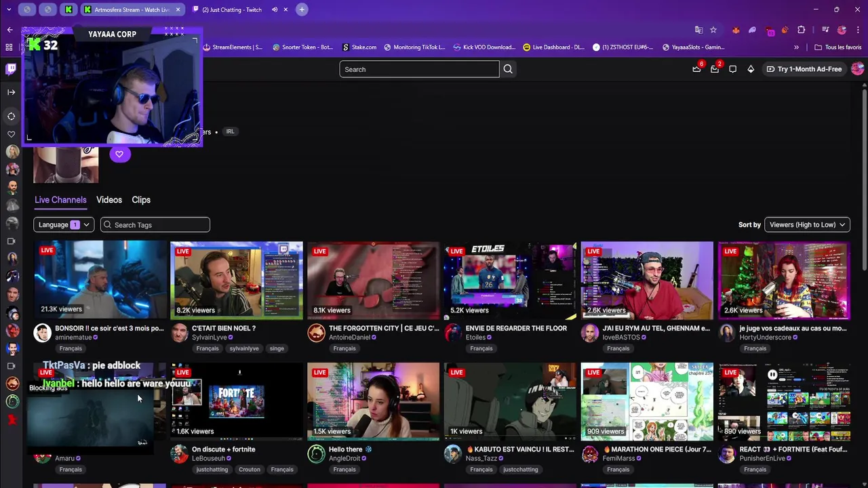Open the whispers chat bubble icon
Screen dimensions: 868x488
click(732, 69)
